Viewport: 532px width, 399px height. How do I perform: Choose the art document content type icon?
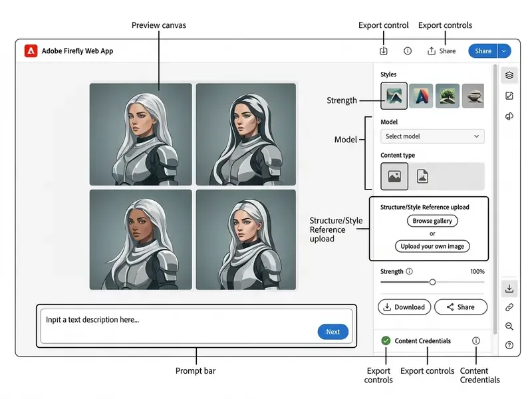point(422,176)
